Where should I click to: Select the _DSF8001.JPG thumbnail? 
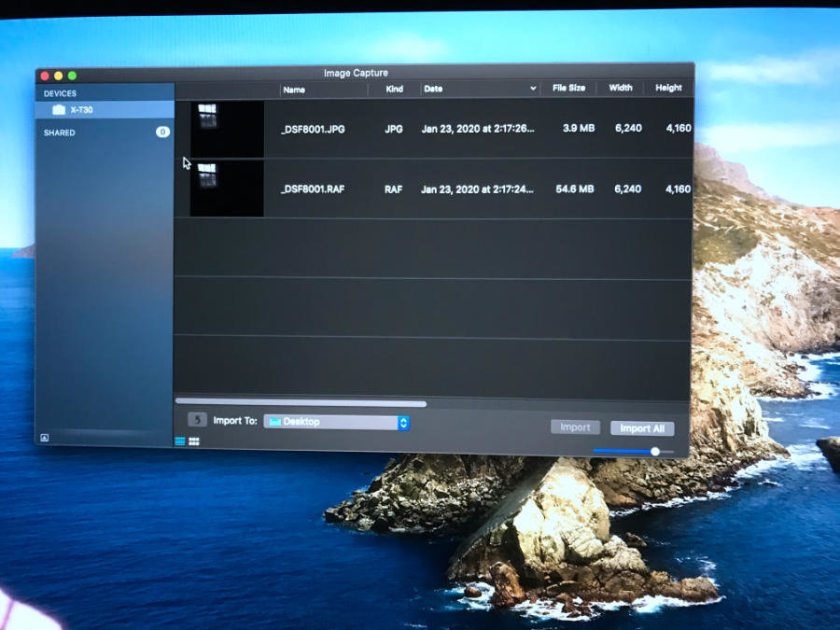click(227, 129)
